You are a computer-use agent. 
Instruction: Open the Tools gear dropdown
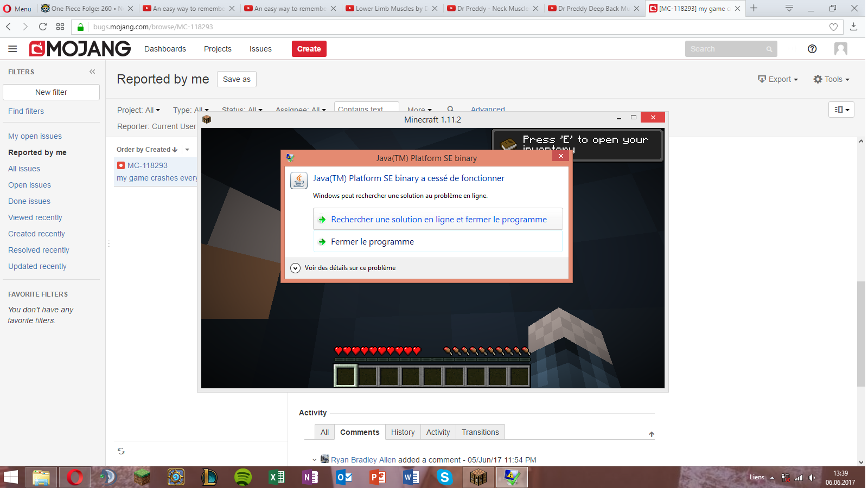point(831,79)
